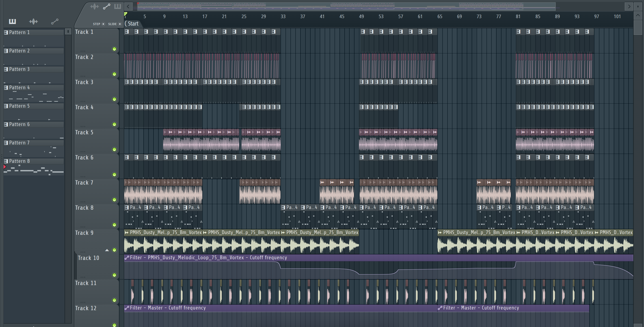The height and width of the screenshot is (327, 644).
Task: Mute Track 10 with its green switch
Action: (114, 275)
